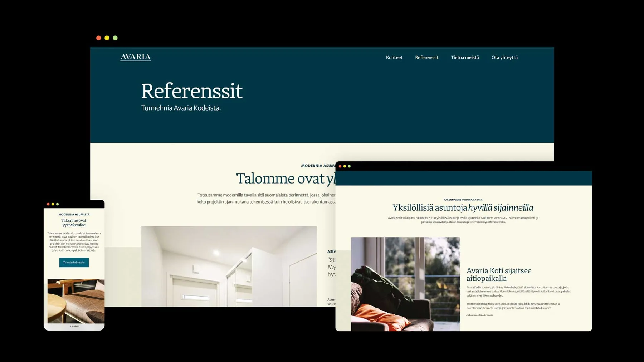Click the red dot of the large browser window
Screen dimensions: 644x362
point(99,38)
